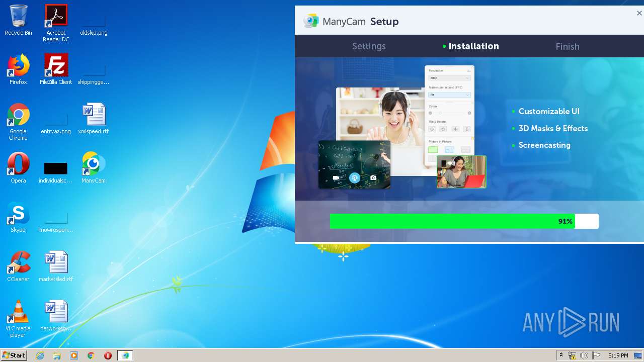
Task: Open the xmlspeed.rtf document icon
Action: (94, 119)
